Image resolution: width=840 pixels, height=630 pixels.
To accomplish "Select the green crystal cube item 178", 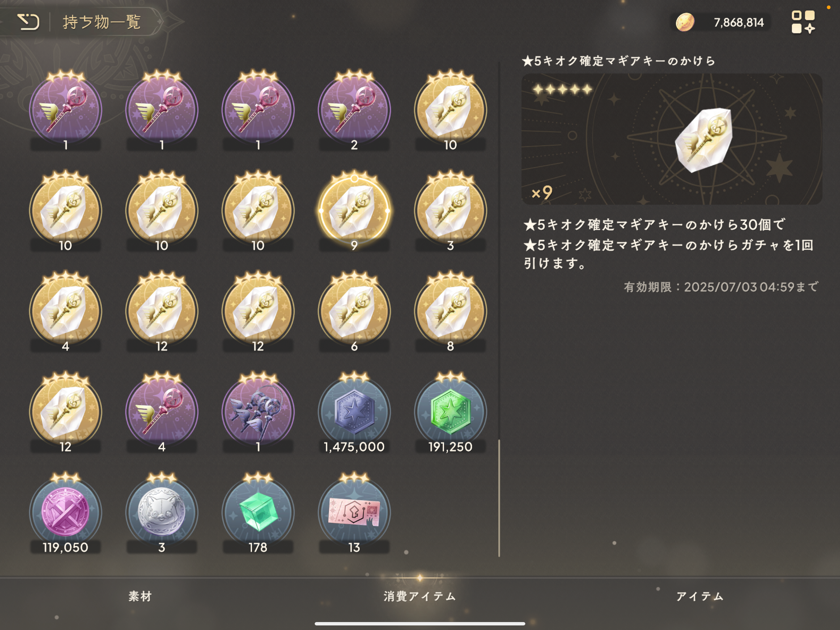I will tap(258, 513).
